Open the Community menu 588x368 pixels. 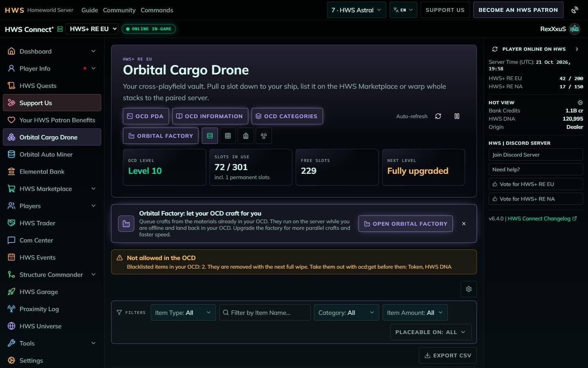[119, 10]
